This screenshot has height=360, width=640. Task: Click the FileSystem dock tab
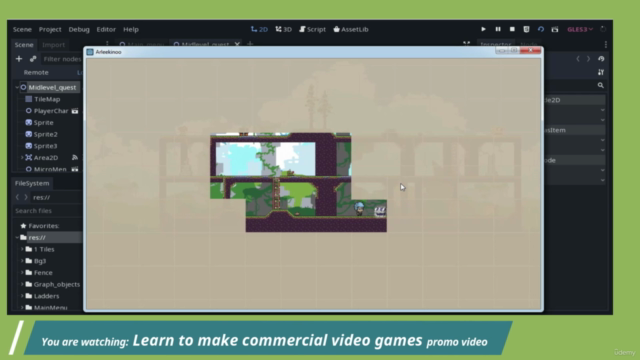click(x=32, y=183)
